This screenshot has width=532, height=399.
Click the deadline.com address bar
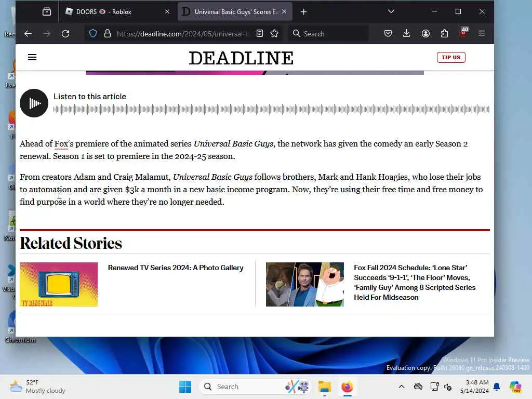click(x=182, y=34)
